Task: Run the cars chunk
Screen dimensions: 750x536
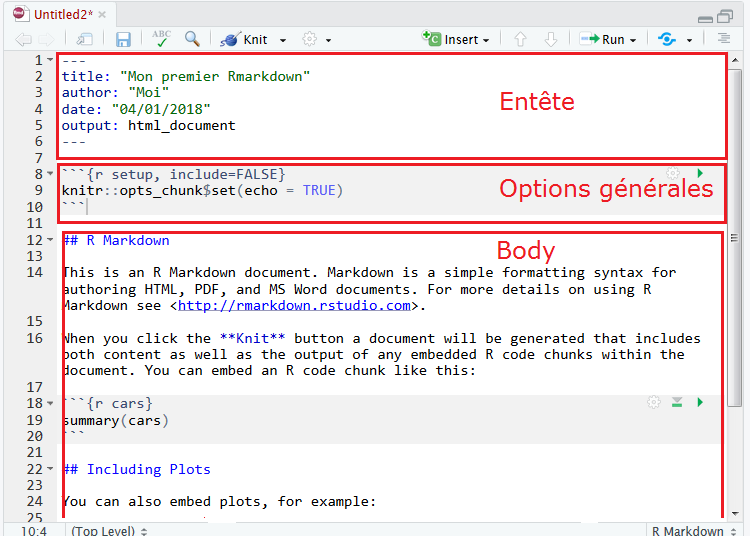Action: [x=700, y=402]
